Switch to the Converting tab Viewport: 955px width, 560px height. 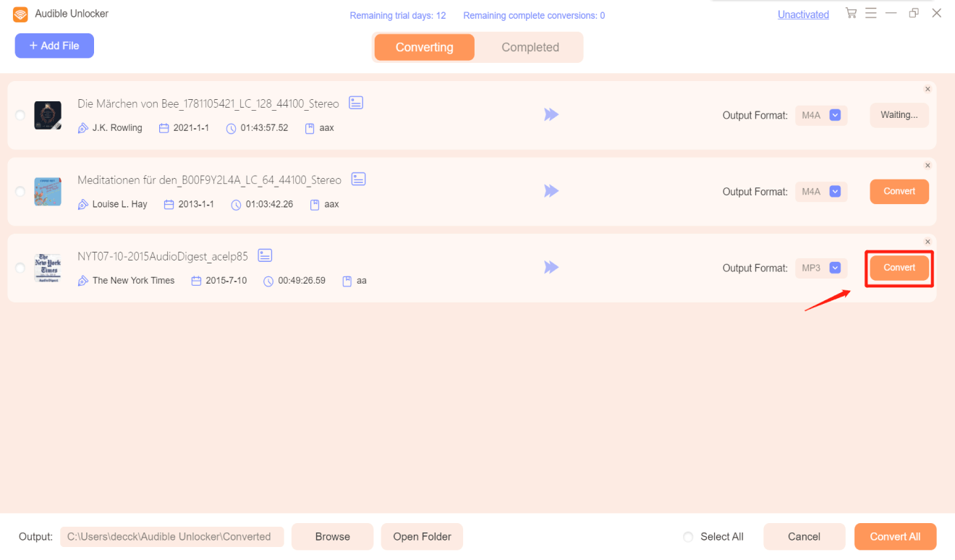pos(424,47)
